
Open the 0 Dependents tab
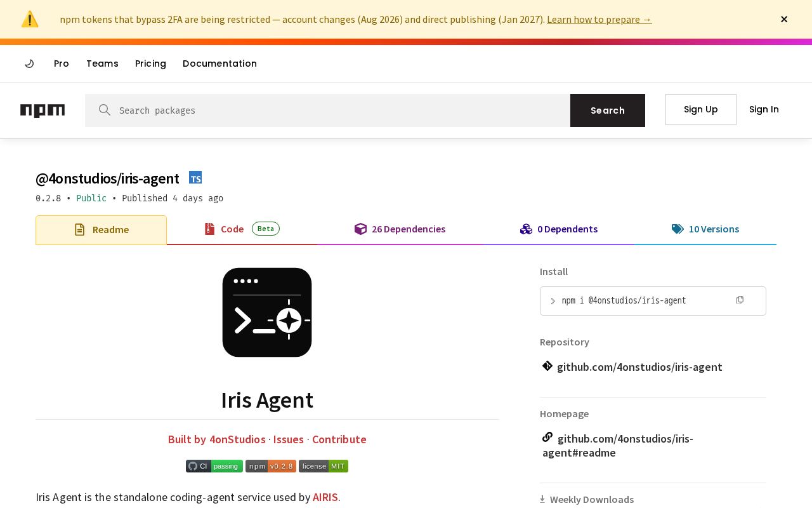tap(558, 229)
